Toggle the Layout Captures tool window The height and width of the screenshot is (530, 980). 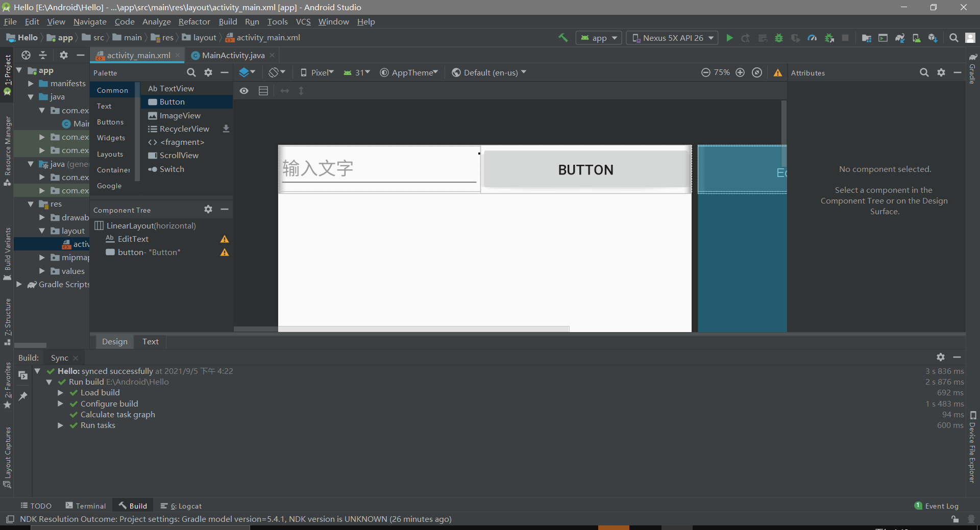[x=7, y=458]
